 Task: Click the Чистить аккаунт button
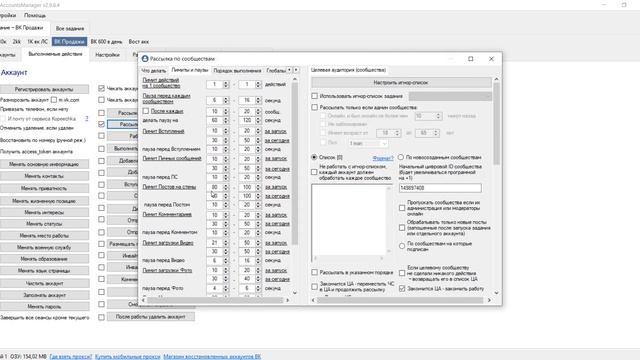pos(44,283)
